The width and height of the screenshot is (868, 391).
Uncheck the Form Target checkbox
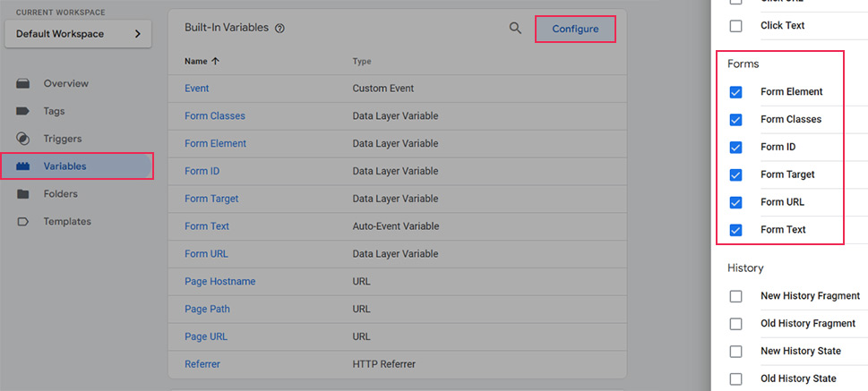[x=735, y=174]
